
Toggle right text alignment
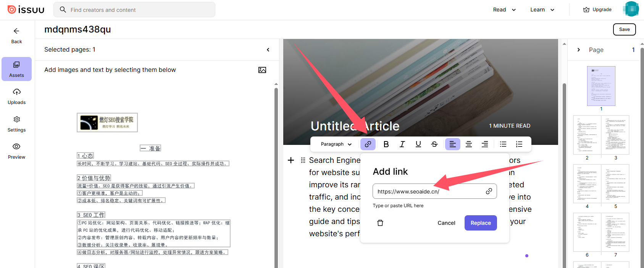[485, 144]
